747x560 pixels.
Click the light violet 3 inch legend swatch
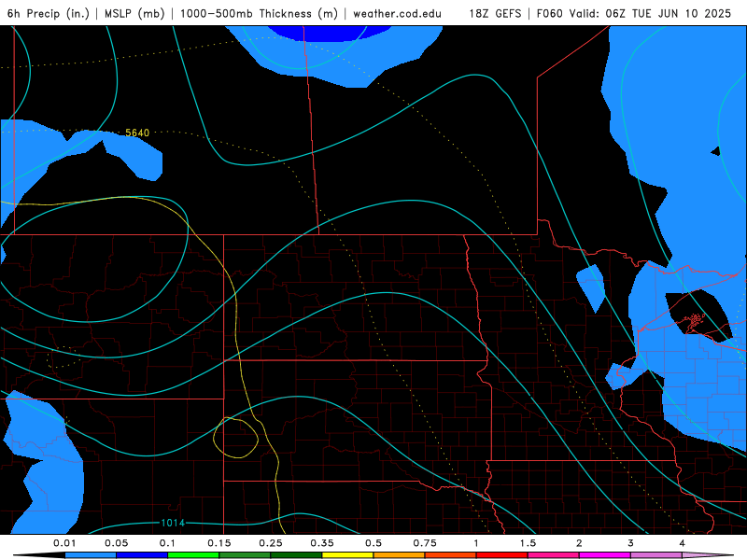click(656, 555)
